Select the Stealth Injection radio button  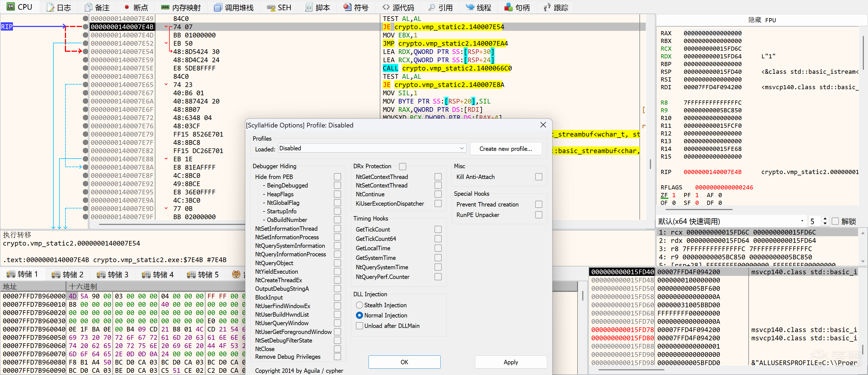359,305
